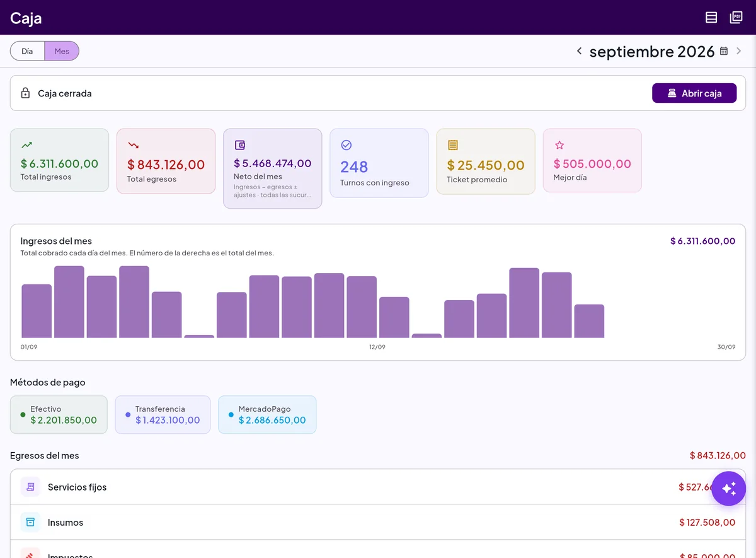The width and height of the screenshot is (756, 558).
Task: Click the Insumos amount $ 127.508,00
Action: click(x=707, y=522)
